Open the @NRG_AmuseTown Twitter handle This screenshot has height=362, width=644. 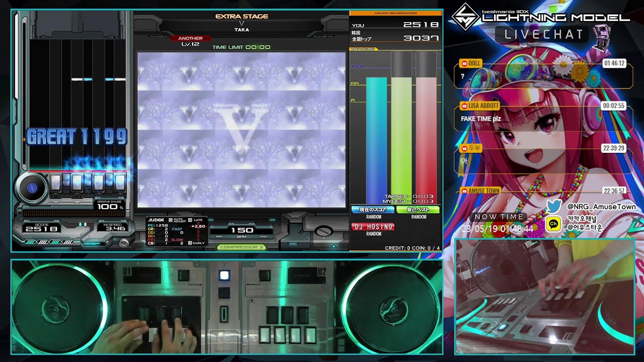click(x=601, y=207)
